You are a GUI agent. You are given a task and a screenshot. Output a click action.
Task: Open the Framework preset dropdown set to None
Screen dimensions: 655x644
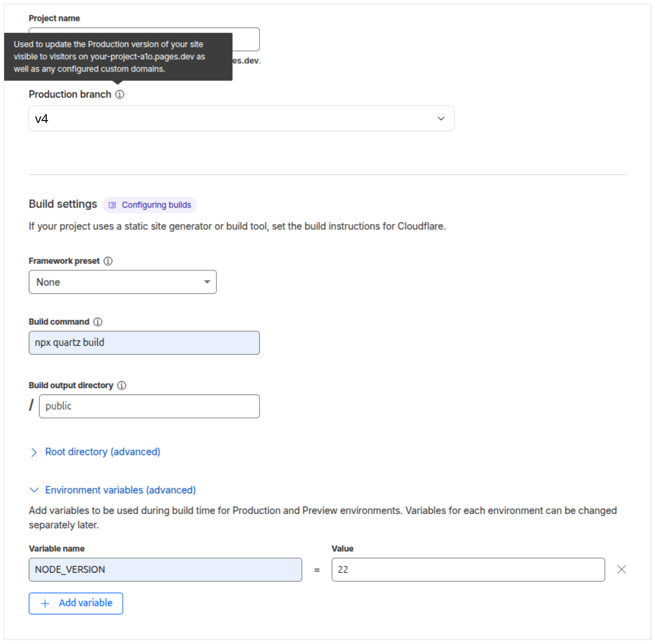point(122,282)
